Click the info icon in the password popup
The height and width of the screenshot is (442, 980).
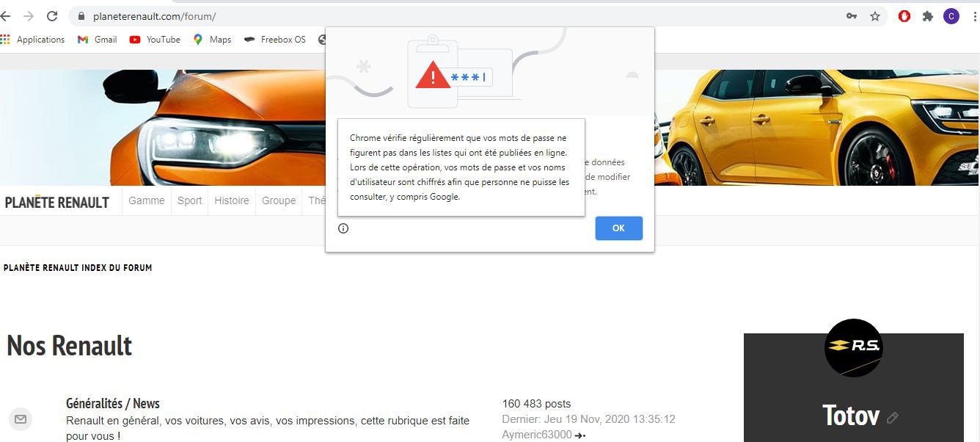[343, 228]
